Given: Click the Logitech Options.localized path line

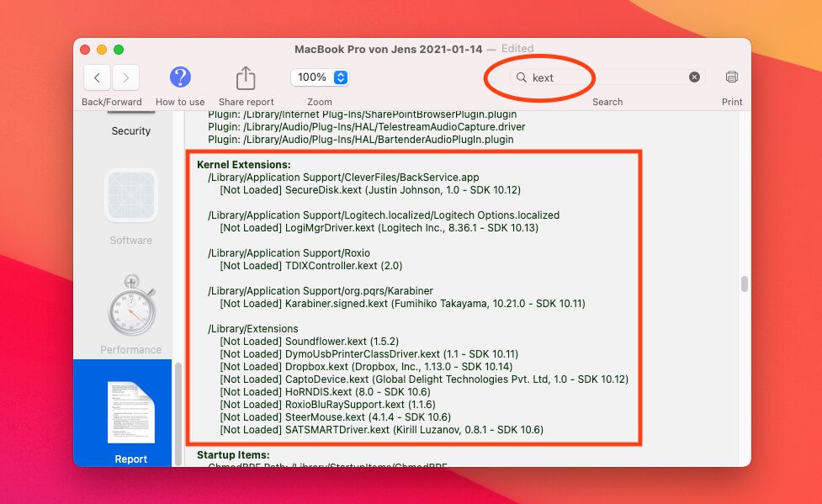Looking at the screenshot, I should (x=384, y=215).
